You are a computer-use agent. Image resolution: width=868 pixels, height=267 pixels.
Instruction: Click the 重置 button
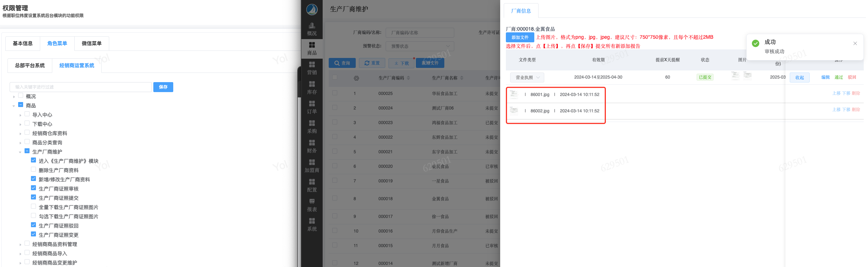tap(372, 63)
